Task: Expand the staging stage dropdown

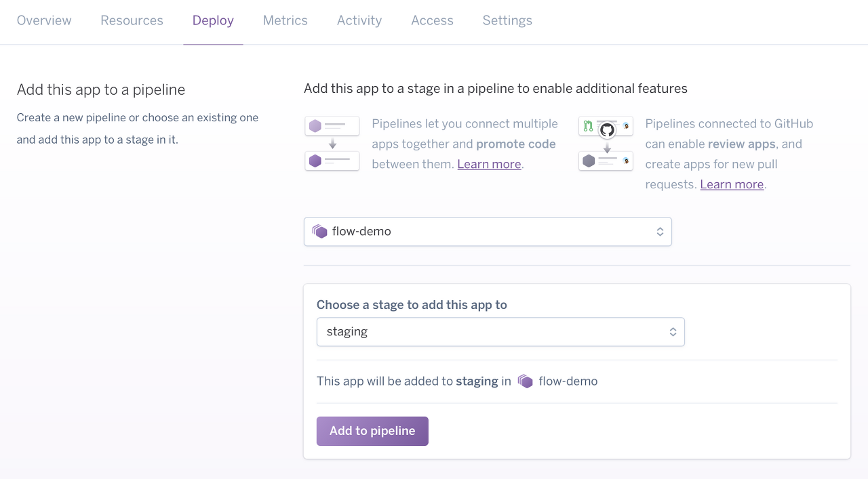Action: click(500, 332)
